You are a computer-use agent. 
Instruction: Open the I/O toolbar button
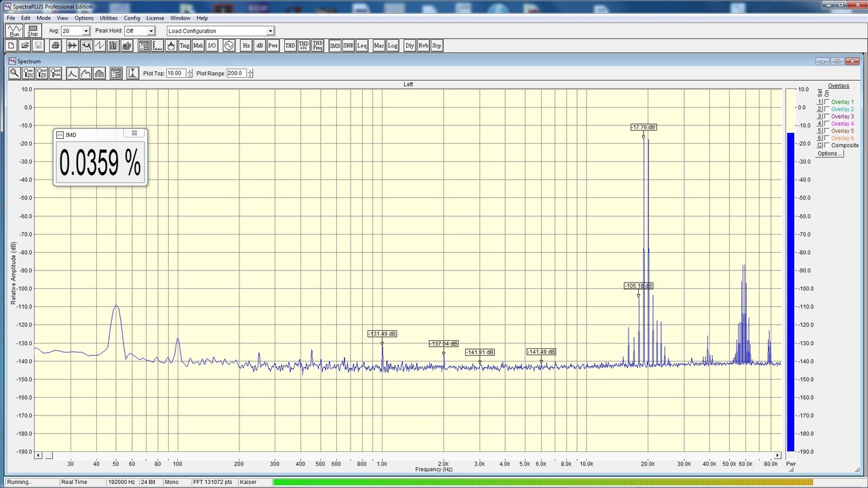[212, 45]
